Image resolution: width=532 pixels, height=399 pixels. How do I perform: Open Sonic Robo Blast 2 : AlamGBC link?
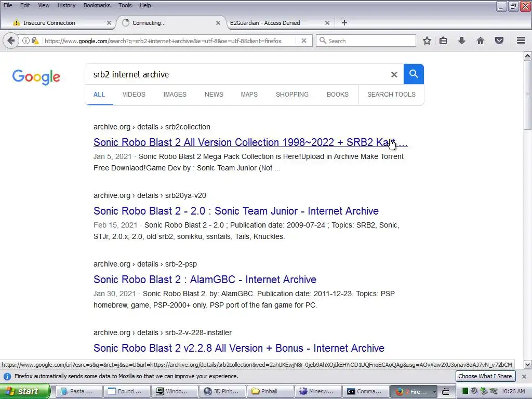tap(205, 279)
